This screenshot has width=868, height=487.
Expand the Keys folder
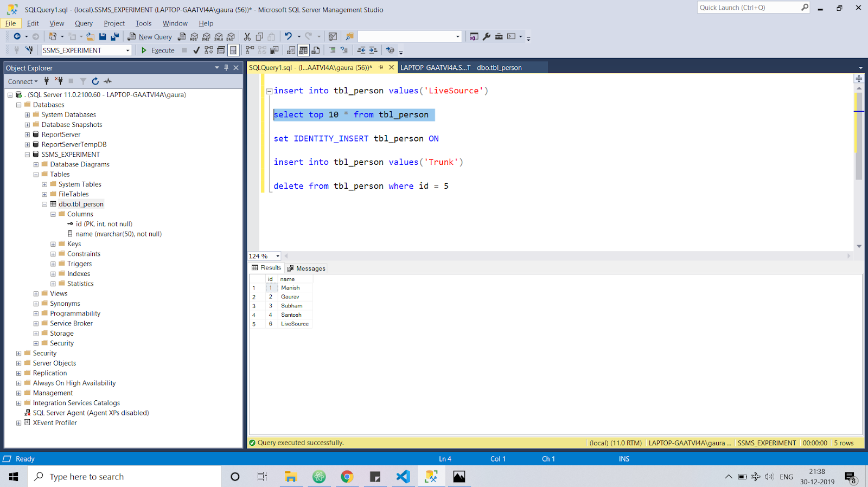click(x=53, y=245)
